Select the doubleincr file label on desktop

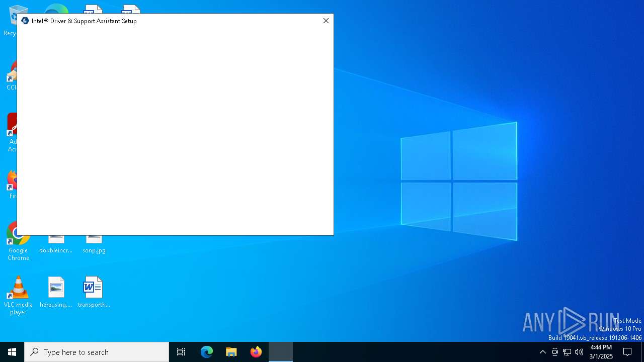pyautogui.click(x=56, y=250)
